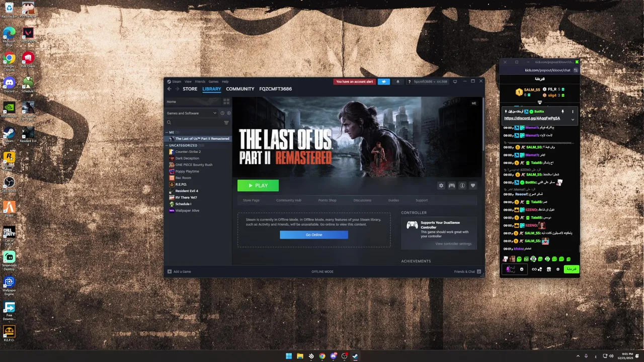The height and width of the screenshot is (362, 644).
Task: Switch to STORE tab
Action: tap(190, 89)
